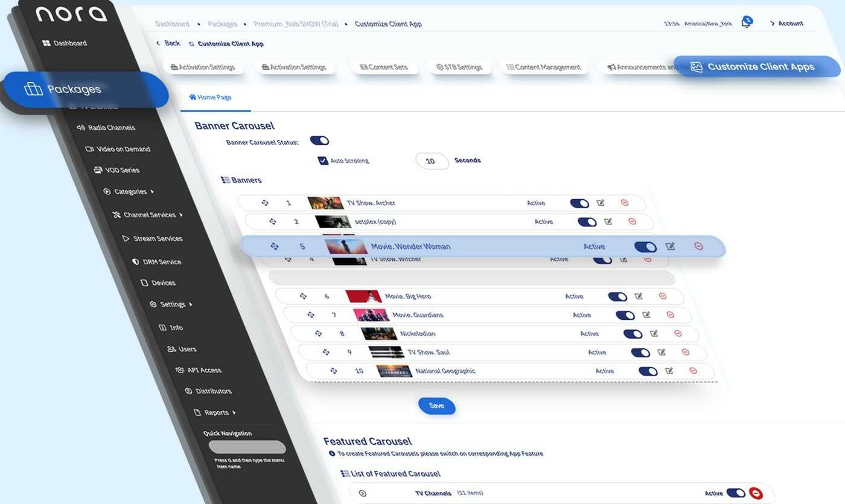Click the National Geographic banner thumbnail
The image size is (845, 504).
coord(394,371)
